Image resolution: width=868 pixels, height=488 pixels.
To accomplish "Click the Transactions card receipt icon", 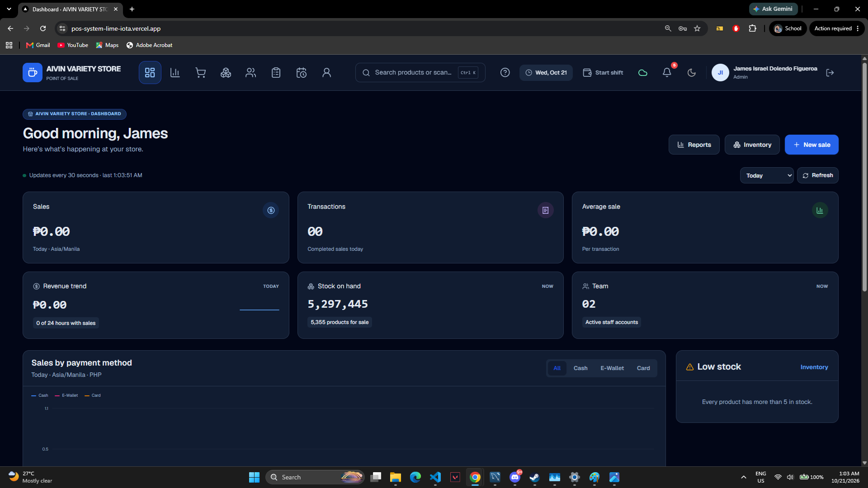I will coord(545,210).
